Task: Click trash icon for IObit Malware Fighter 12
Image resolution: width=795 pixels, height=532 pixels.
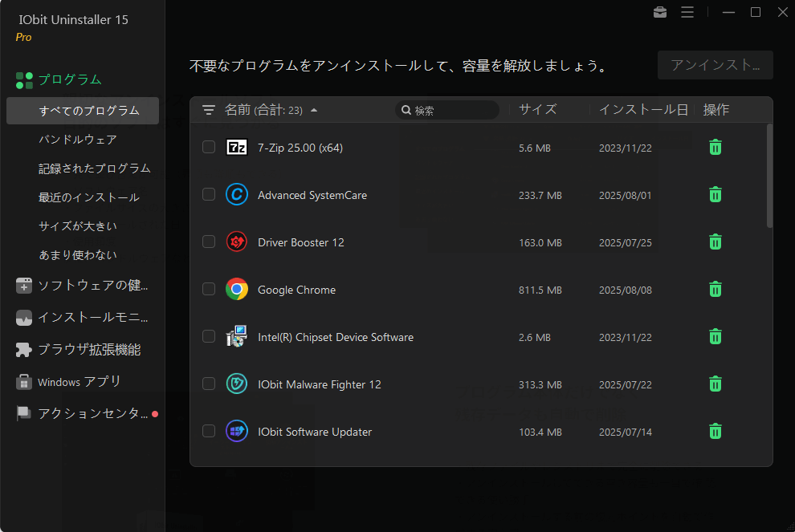Action: [715, 384]
